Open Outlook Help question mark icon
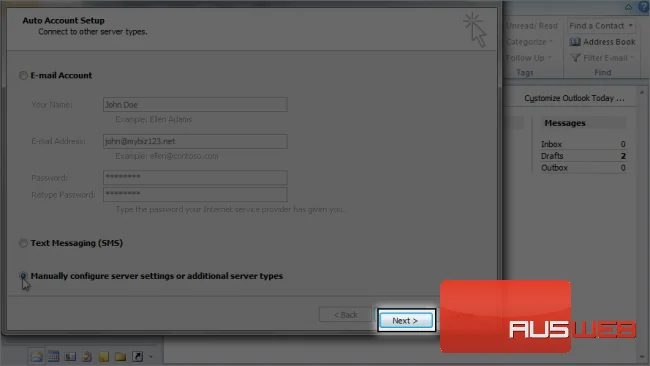The height and width of the screenshot is (366, 650). [644, 7]
